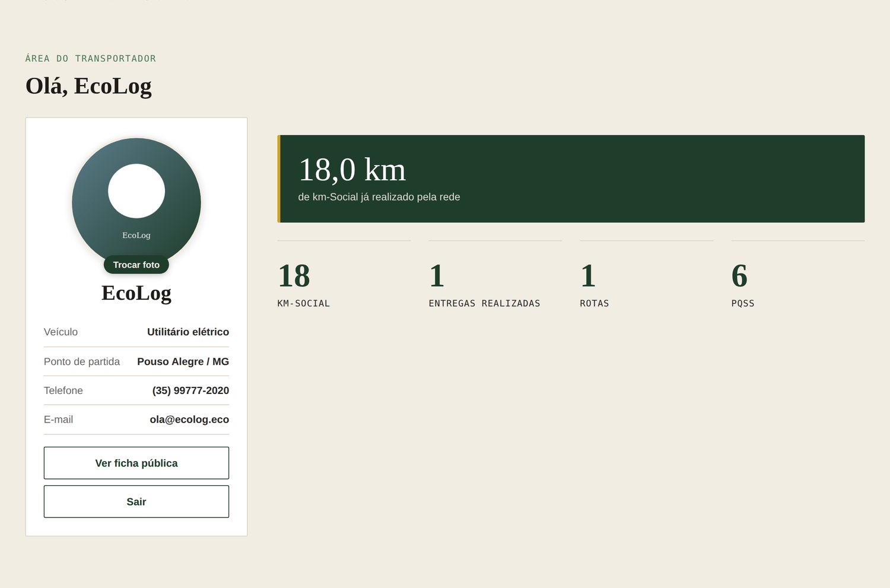Click the EcoLog profile avatar
The width and height of the screenshot is (890, 588).
(x=136, y=202)
